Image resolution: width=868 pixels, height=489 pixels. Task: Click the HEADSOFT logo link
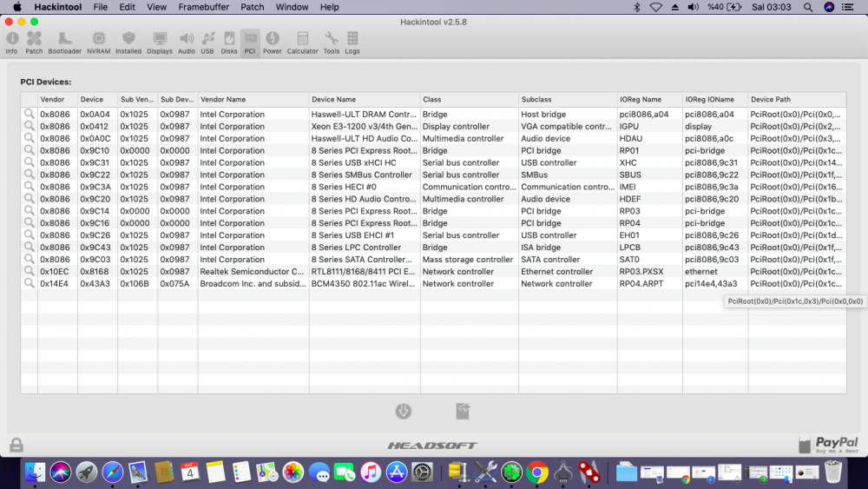coord(432,446)
